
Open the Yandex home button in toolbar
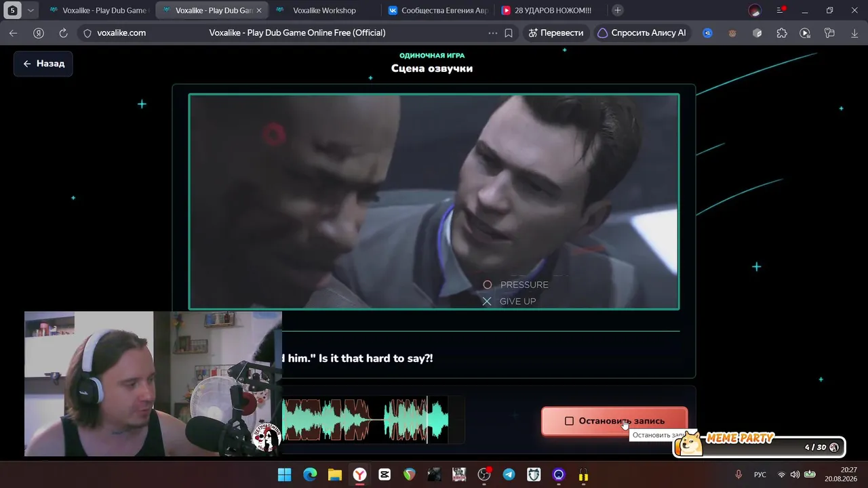pyautogui.click(x=39, y=33)
